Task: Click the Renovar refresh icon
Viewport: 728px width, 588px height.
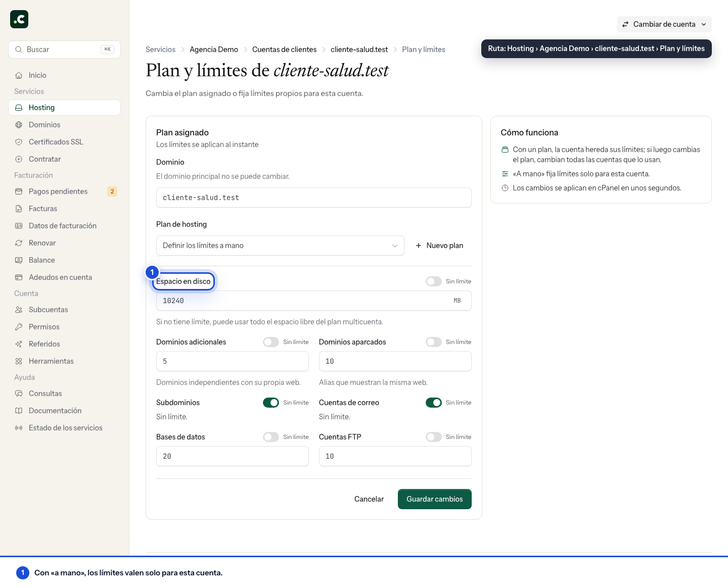Action: pyautogui.click(x=19, y=243)
